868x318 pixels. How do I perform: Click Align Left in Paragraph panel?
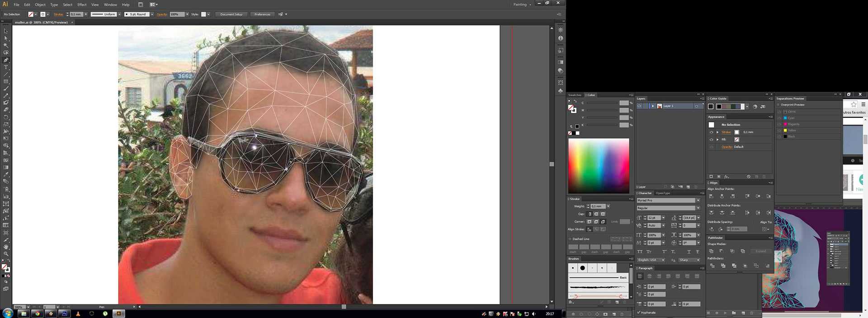[640, 276]
